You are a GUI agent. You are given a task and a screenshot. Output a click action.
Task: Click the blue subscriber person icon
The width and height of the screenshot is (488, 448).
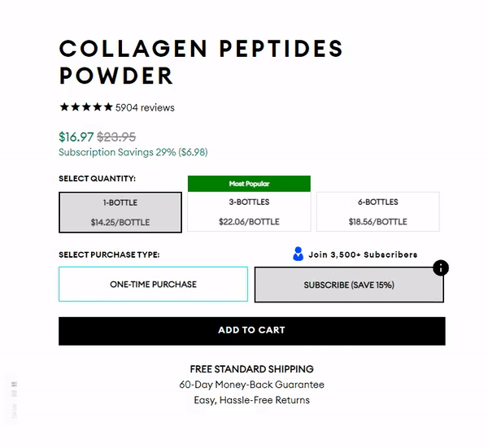[x=298, y=254]
